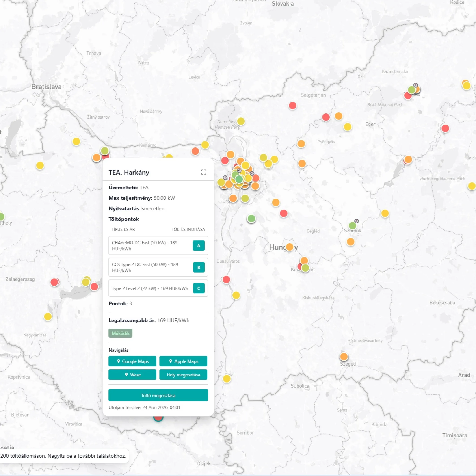Click the red marker near Dunaújváros
This screenshot has height=476, width=476.
226,280
